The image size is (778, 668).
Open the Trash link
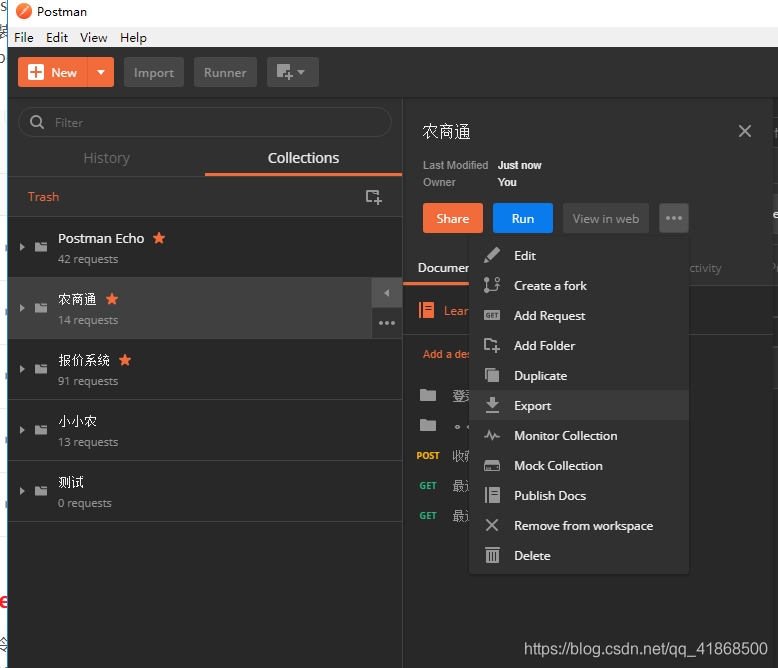coord(43,197)
